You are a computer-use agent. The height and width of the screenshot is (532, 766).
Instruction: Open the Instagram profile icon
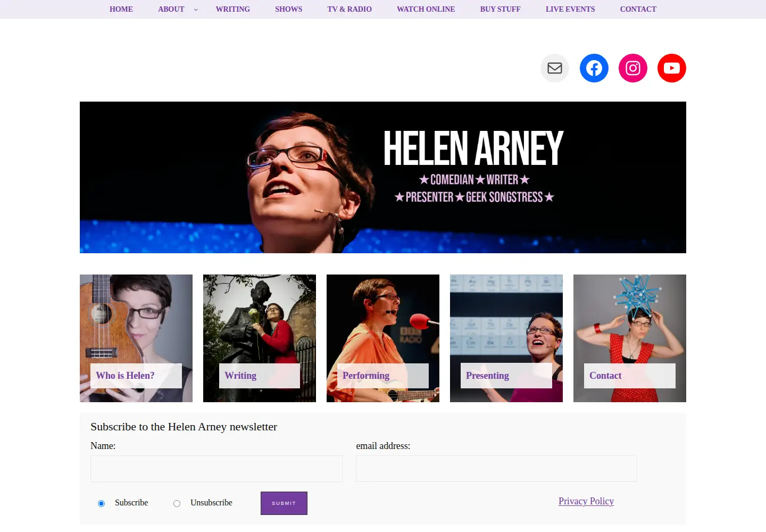(x=633, y=68)
